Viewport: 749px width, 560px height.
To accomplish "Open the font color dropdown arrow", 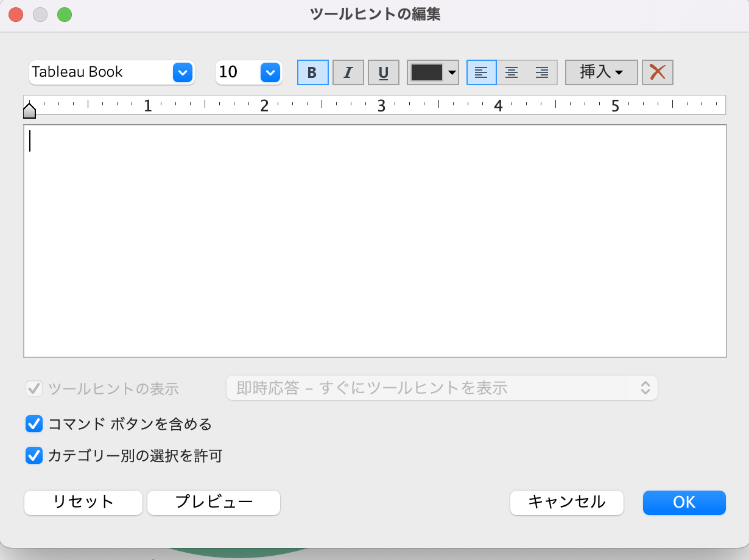I will [452, 72].
